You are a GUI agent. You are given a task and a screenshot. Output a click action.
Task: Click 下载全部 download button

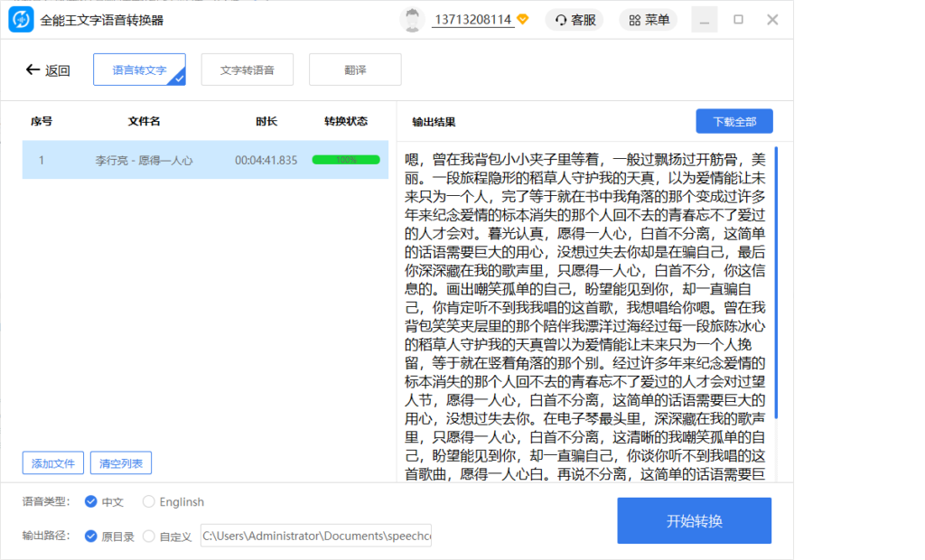(734, 122)
